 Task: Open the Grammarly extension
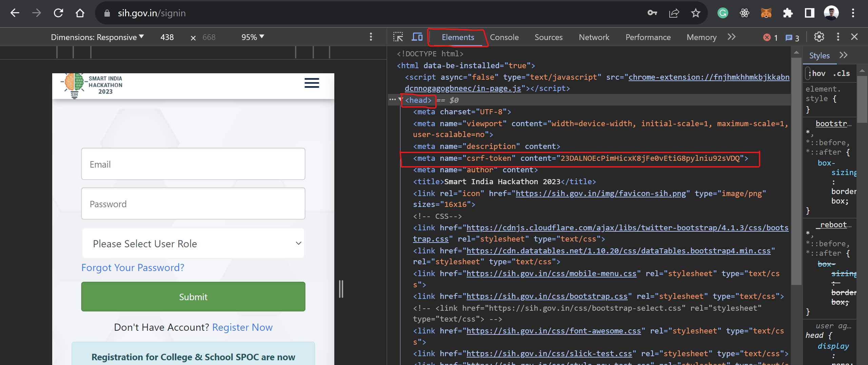tap(723, 13)
